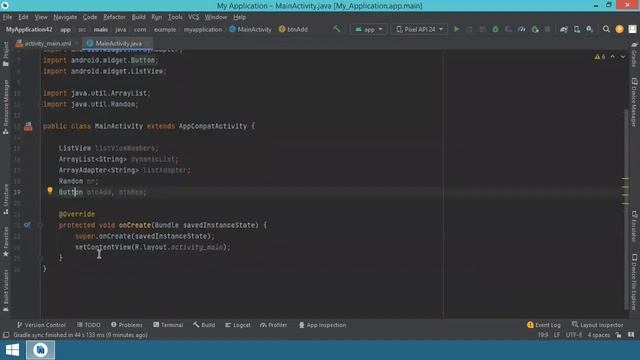The height and width of the screenshot is (360, 640).
Task: Start debugging with the bug icon
Action: [496, 29]
